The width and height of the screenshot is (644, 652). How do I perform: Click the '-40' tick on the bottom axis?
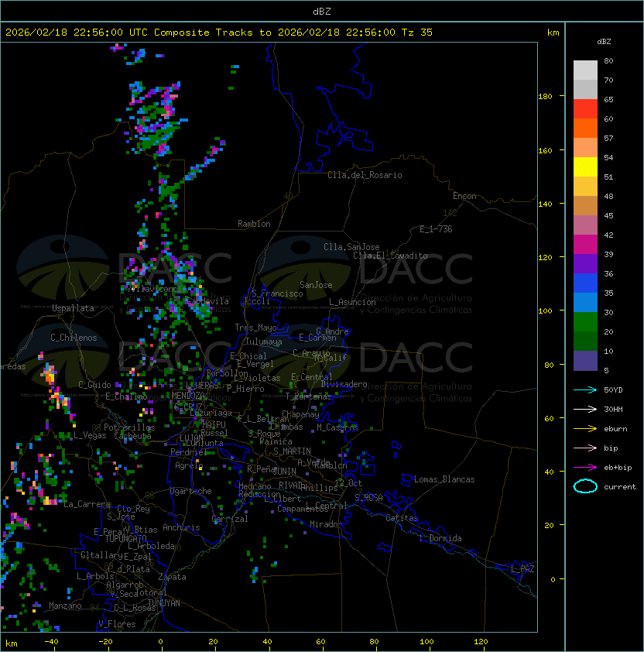tap(51, 642)
